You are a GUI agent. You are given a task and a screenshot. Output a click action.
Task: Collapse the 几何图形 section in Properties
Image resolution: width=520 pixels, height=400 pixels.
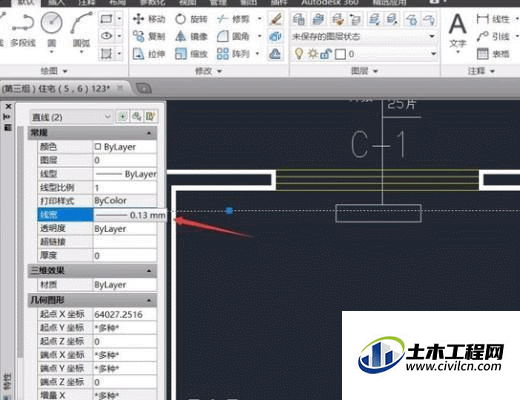click(x=149, y=300)
